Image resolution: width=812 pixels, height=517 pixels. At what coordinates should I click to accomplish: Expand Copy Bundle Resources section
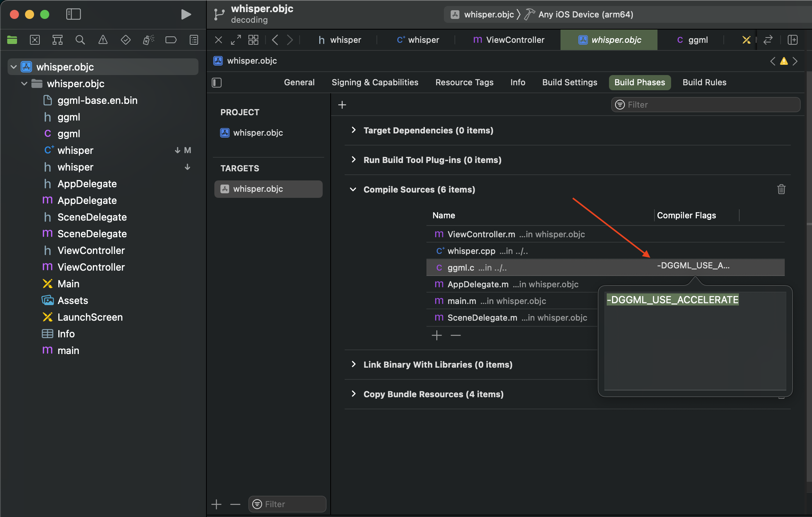(353, 394)
